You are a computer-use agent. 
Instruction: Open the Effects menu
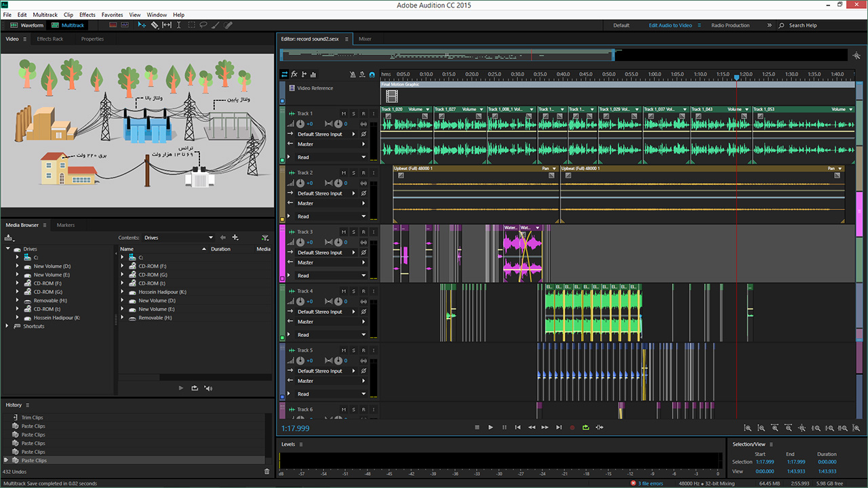point(87,14)
